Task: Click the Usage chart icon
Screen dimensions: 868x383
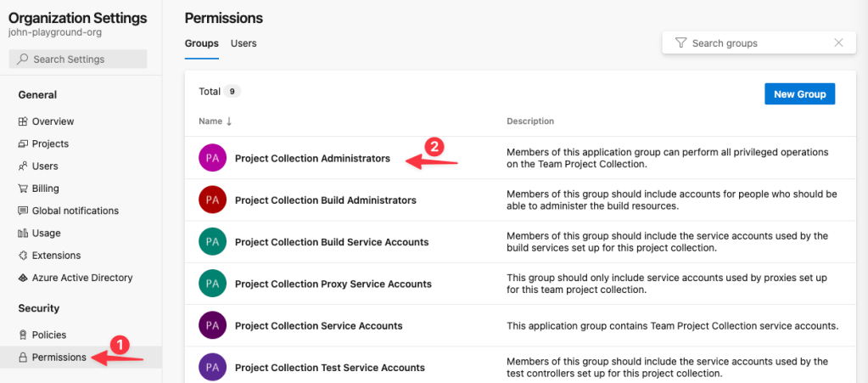Action: (23, 233)
